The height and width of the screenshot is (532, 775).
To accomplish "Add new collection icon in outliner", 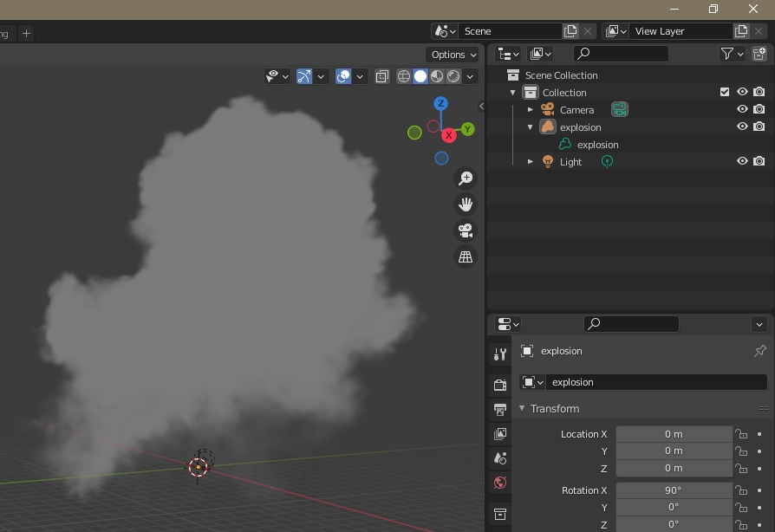I will point(759,54).
